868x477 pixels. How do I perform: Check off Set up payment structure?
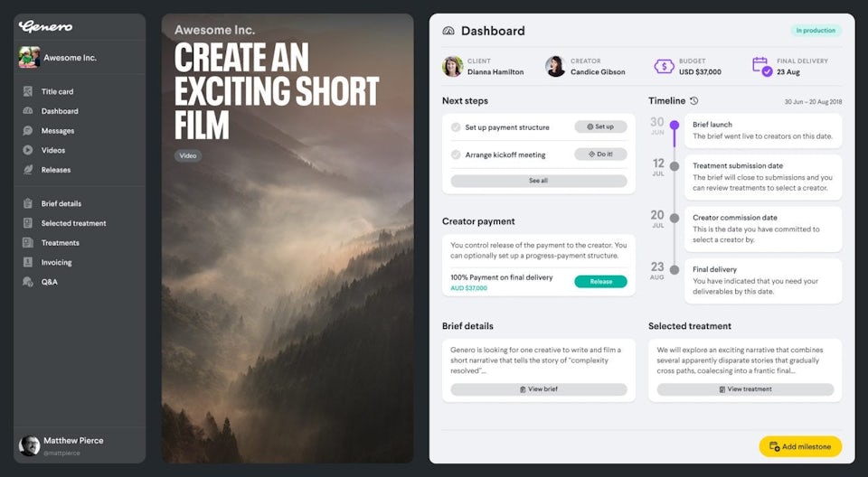456,127
